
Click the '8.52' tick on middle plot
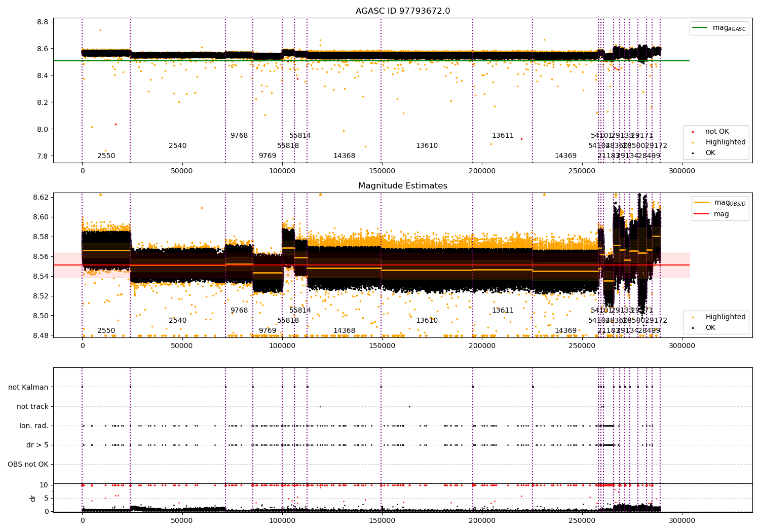pos(41,296)
